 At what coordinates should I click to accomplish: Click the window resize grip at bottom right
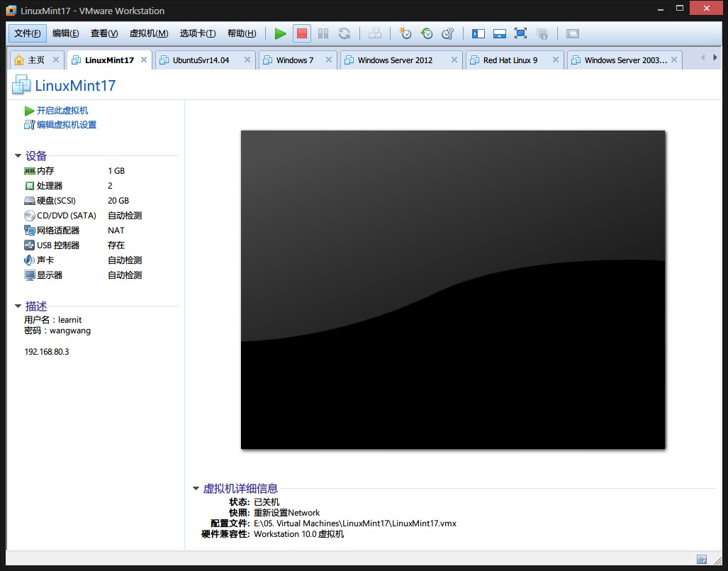(x=718, y=560)
